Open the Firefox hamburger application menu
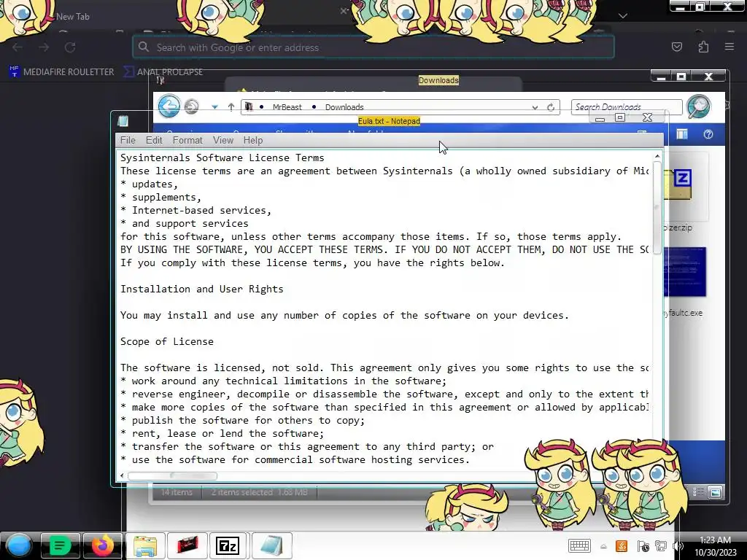747x560 pixels. coord(729,47)
